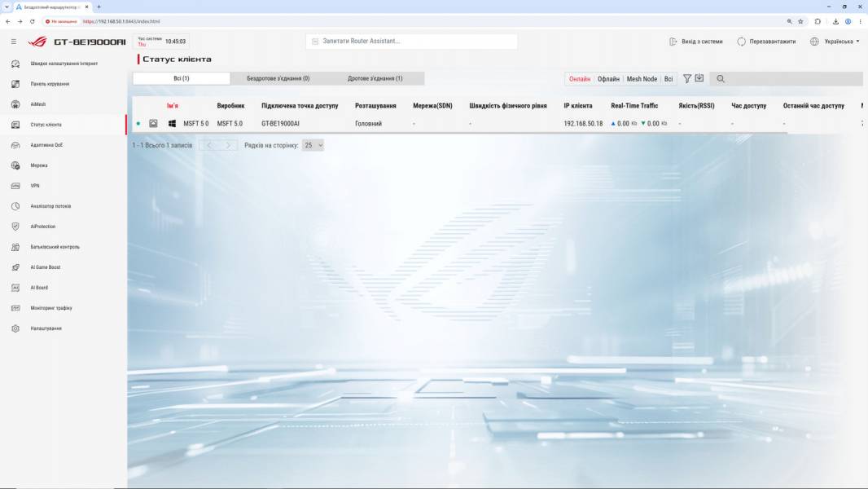Click the Розташування column header
The height and width of the screenshot is (489, 868).
point(375,106)
